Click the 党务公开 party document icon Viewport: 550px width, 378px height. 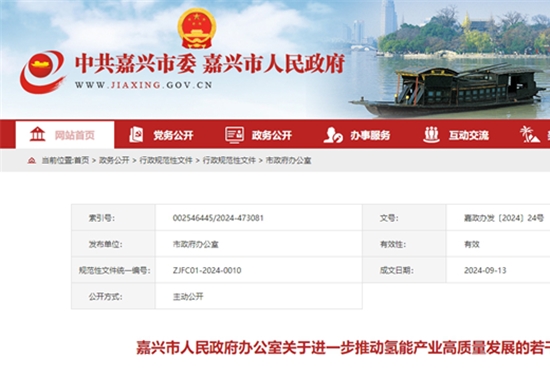pyautogui.click(x=136, y=135)
